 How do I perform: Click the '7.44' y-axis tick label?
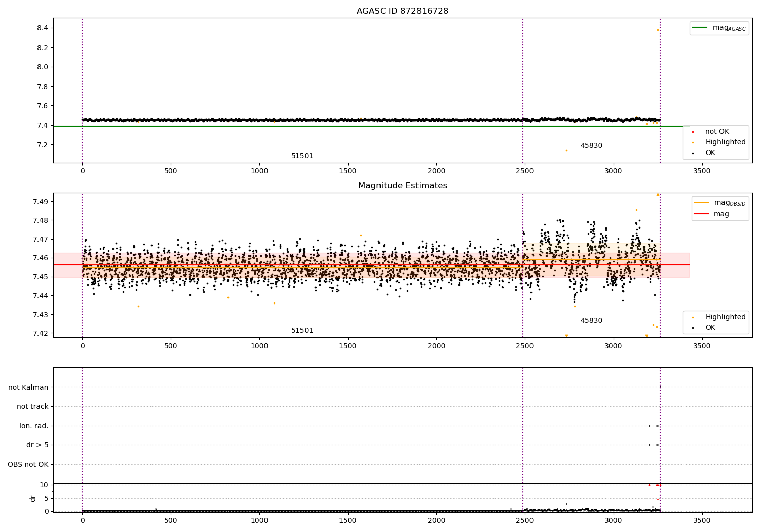click(x=41, y=296)
